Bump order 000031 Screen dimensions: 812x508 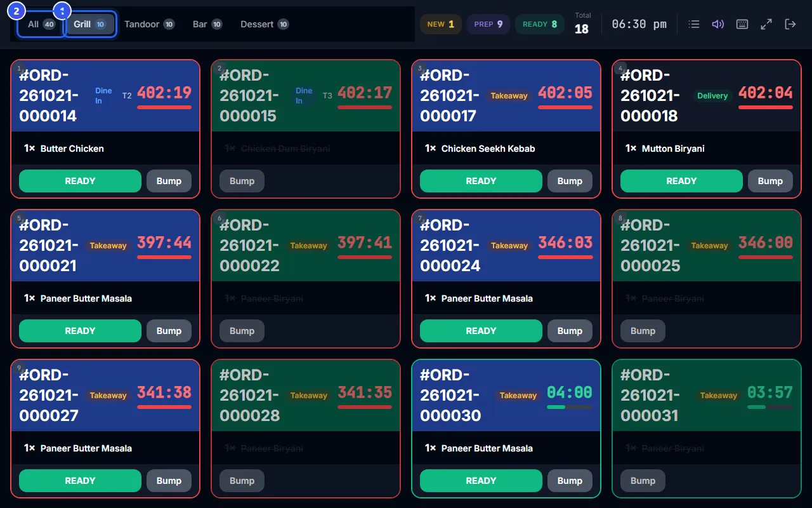pyautogui.click(x=643, y=481)
